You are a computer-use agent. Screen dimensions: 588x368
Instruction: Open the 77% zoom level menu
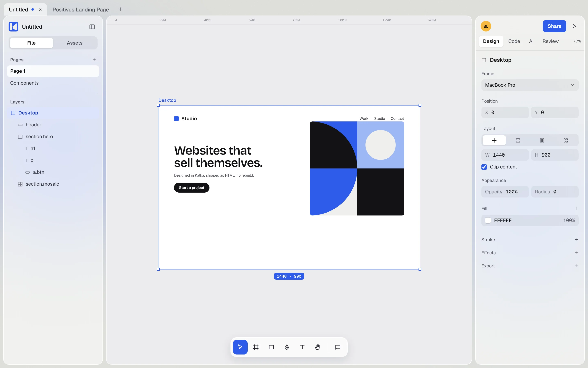pos(577,41)
